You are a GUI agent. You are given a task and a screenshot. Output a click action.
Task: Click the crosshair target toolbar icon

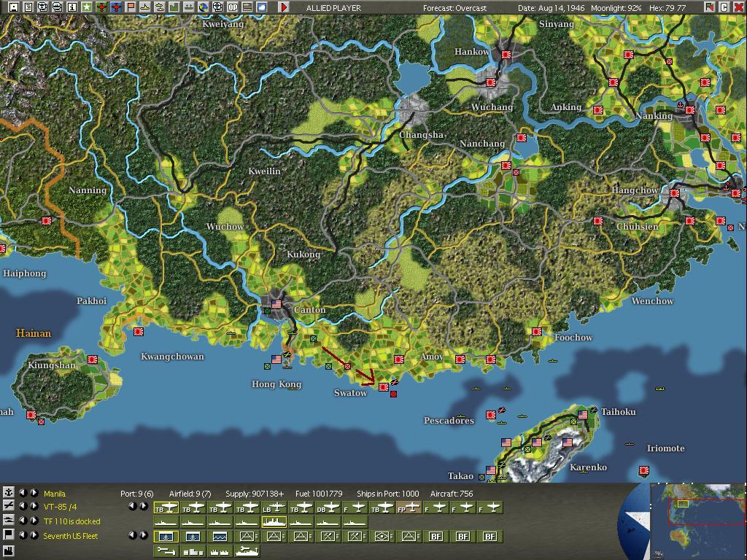[x=217, y=7]
